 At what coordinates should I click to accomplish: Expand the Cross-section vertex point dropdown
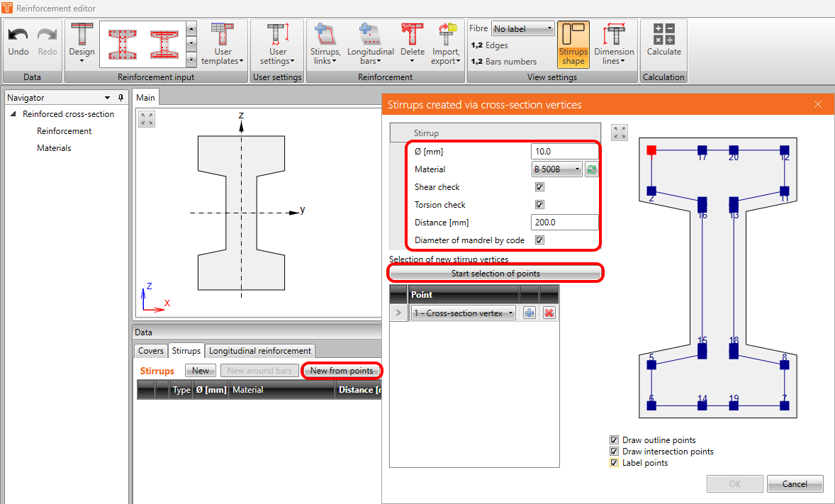coord(463,313)
